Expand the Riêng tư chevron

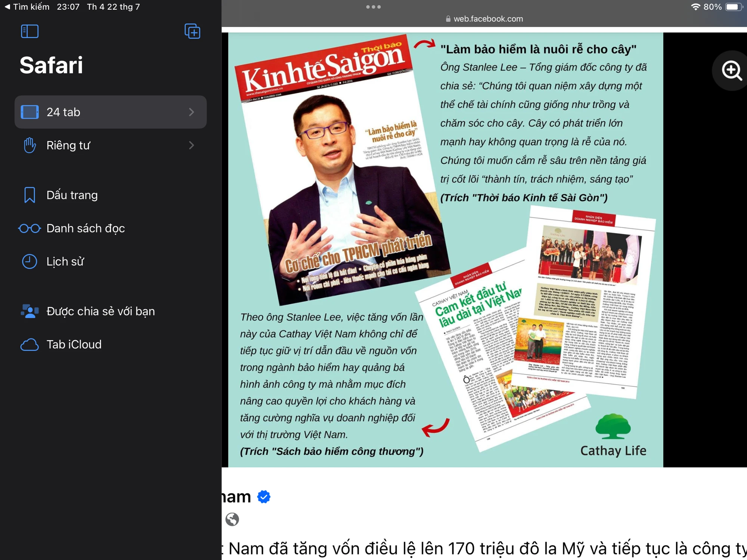pyautogui.click(x=192, y=145)
